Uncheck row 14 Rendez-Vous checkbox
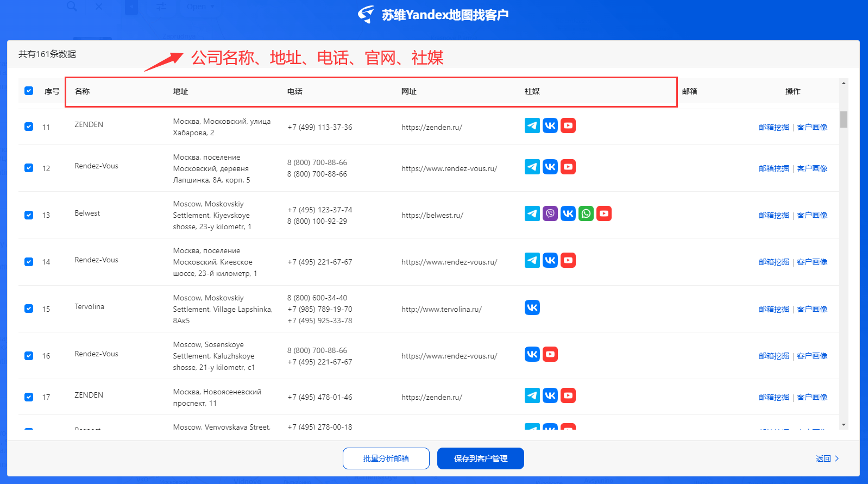 tap(29, 262)
